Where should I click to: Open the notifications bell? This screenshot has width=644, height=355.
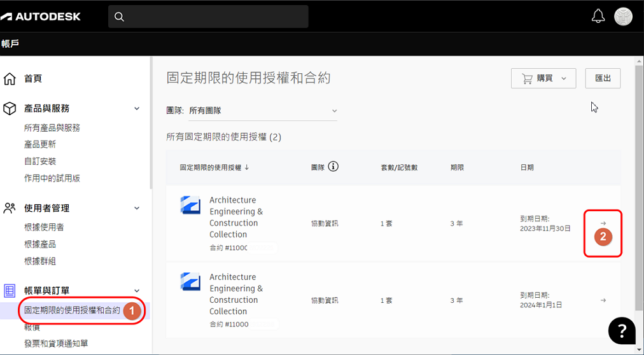point(598,17)
